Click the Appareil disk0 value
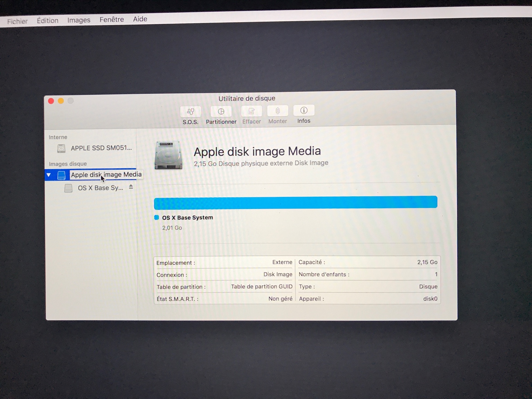 click(x=430, y=299)
